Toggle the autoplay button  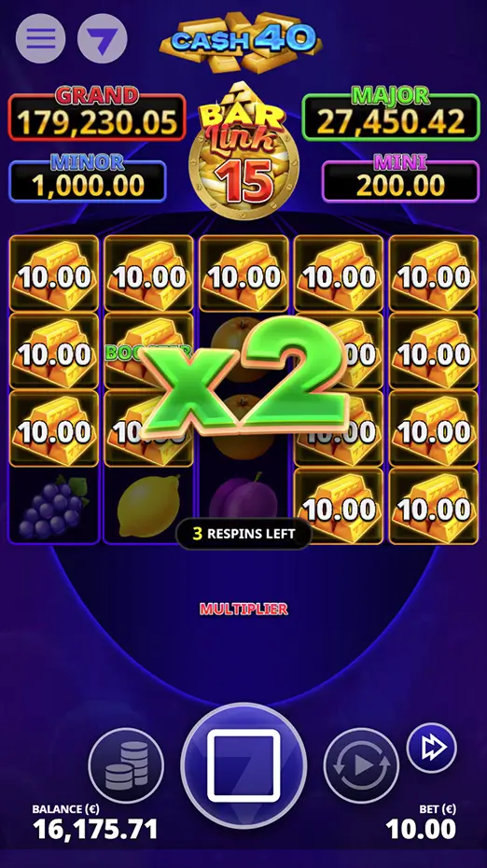[x=361, y=765]
